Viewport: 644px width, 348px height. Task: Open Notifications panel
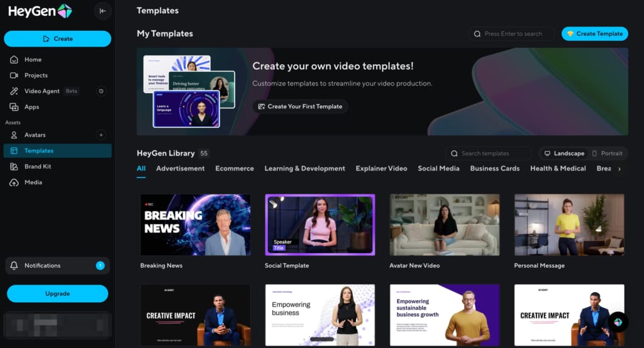57,266
